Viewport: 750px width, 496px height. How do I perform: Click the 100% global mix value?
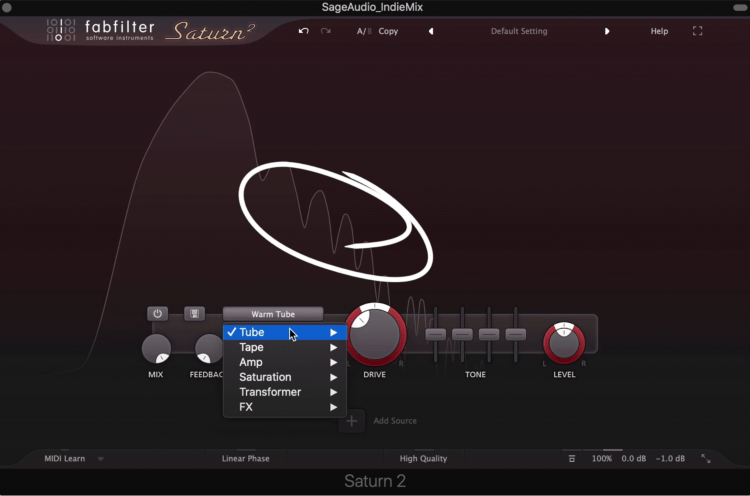point(602,458)
